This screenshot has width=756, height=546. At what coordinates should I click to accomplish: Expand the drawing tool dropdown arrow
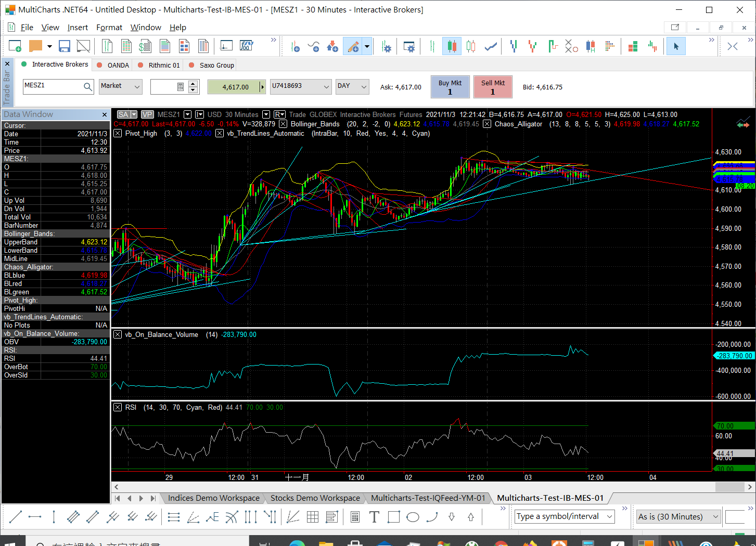(367, 46)
